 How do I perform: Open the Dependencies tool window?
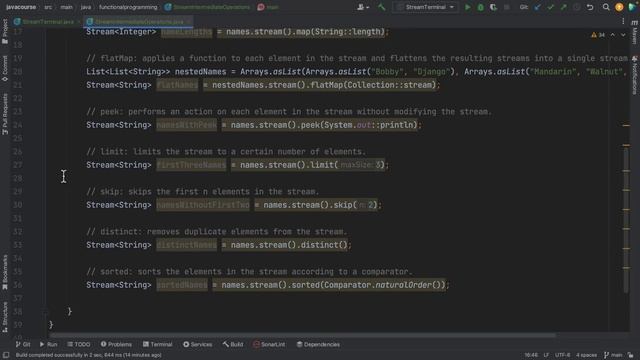(318, 344)
